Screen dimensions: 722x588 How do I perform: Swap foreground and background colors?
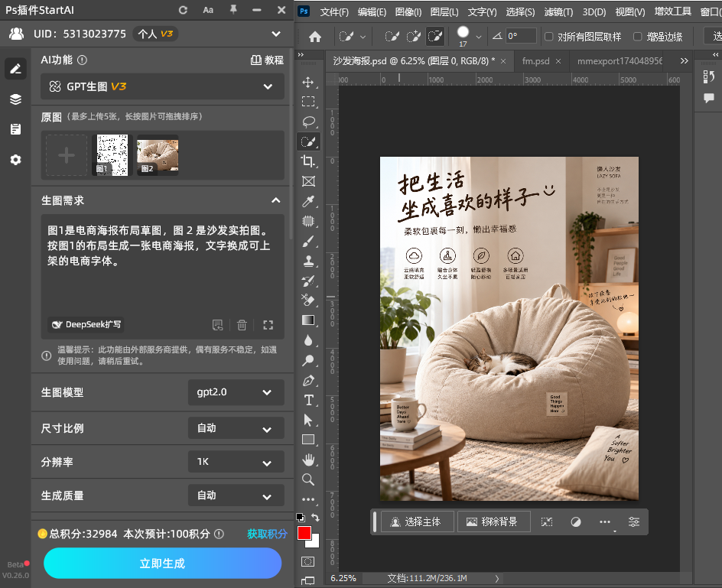pos(315,517)
